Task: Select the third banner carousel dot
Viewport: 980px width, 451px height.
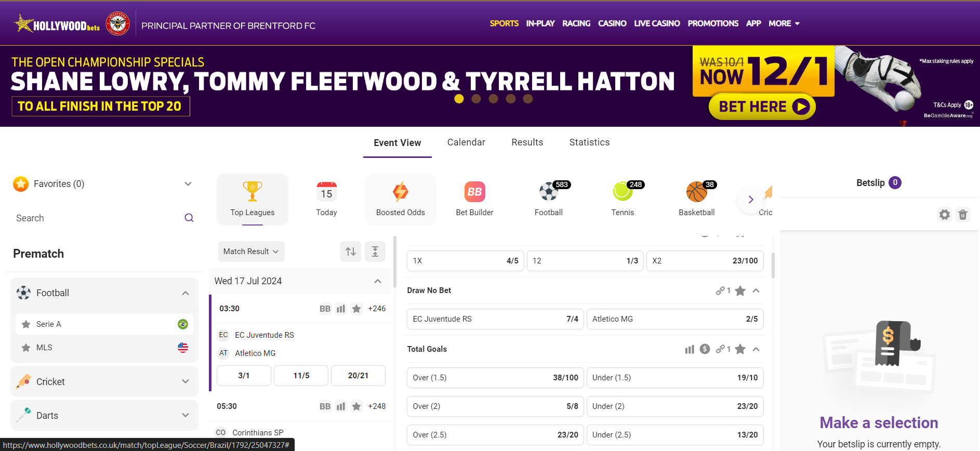Action: coord(493,99)
